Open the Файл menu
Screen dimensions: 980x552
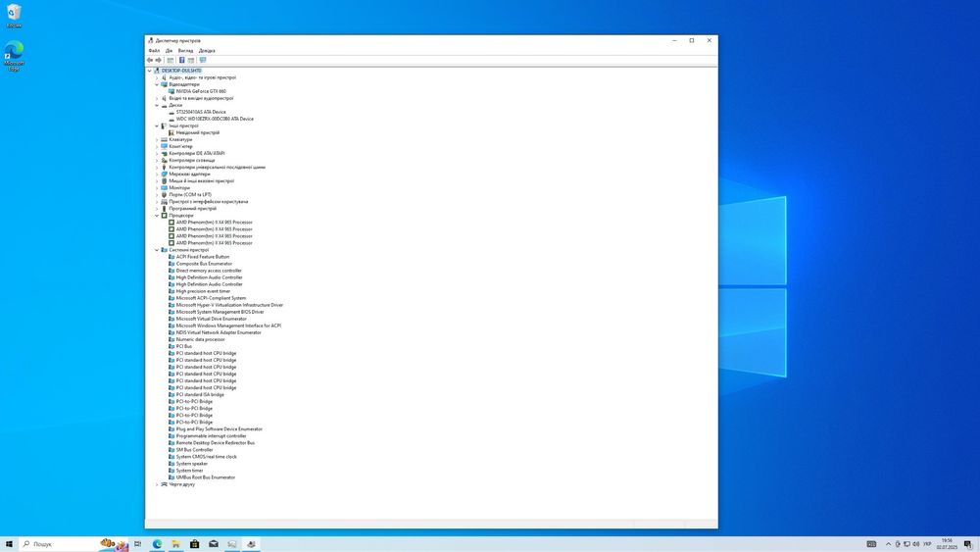point(154,51)
